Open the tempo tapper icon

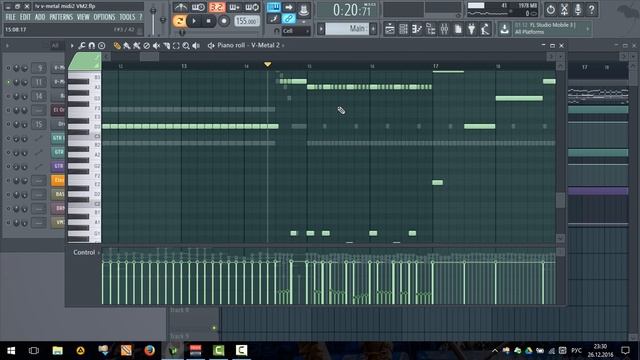(x=485, y=29)
